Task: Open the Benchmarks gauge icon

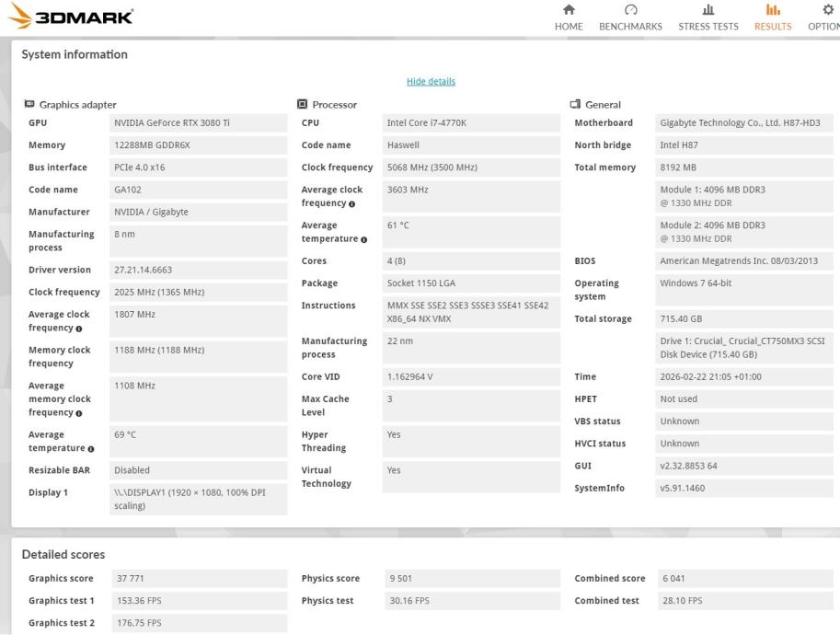Action: [630, 9]
